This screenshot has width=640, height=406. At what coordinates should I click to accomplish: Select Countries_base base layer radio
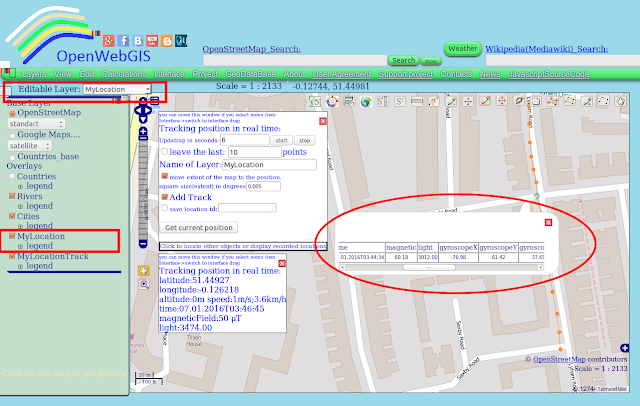click(13, 157)
